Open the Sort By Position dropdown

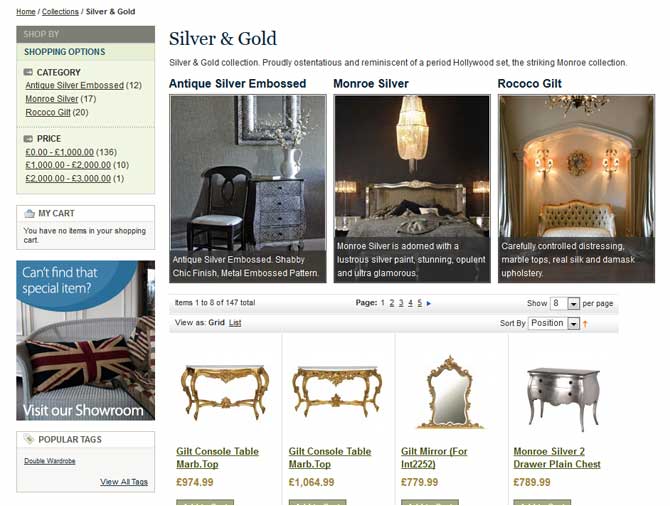pos(554,323)
